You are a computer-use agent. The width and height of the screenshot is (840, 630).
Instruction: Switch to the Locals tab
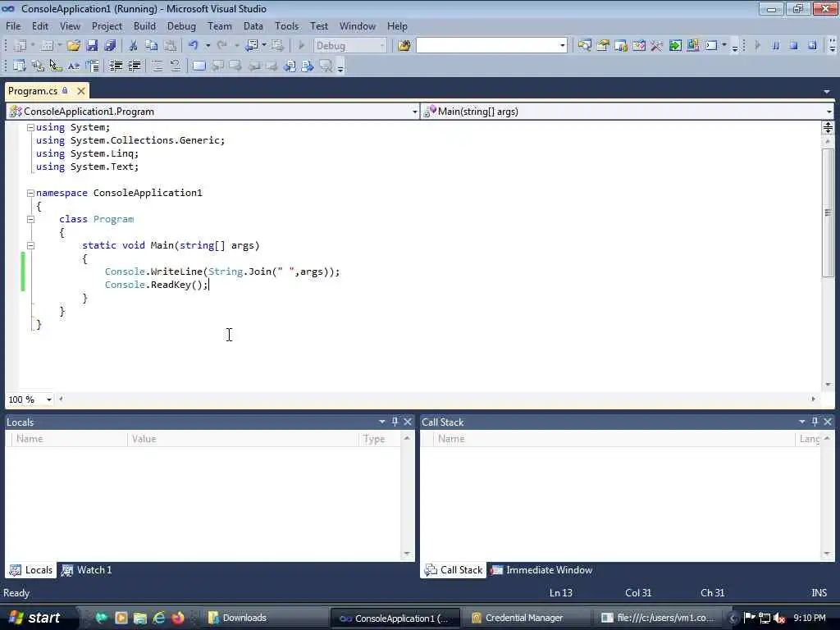point(32,570)
